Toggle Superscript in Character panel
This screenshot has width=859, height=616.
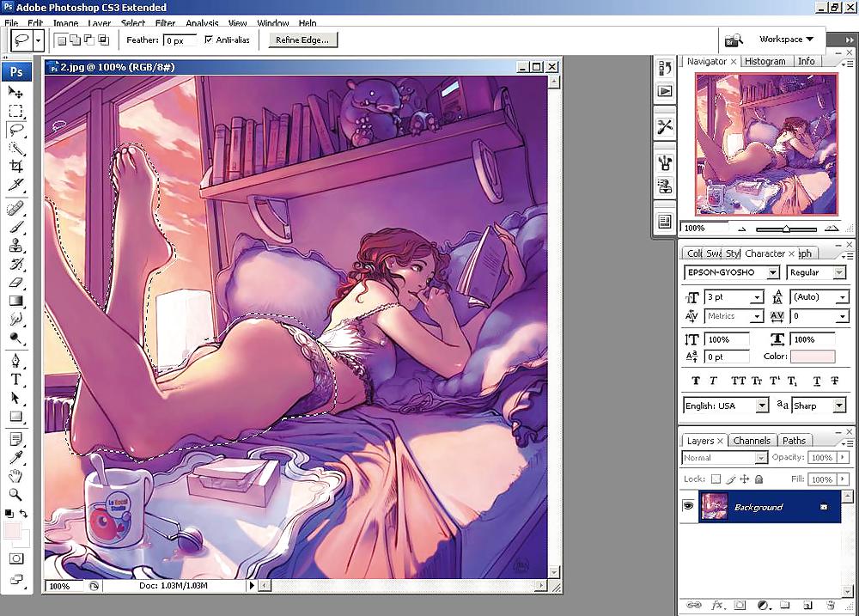click(775, 381)
